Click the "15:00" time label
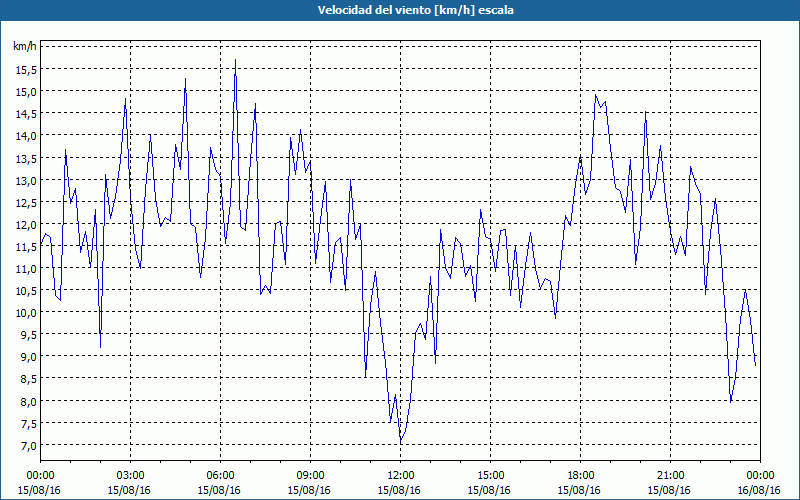The image size is (800, 500). tap(490, 476)
